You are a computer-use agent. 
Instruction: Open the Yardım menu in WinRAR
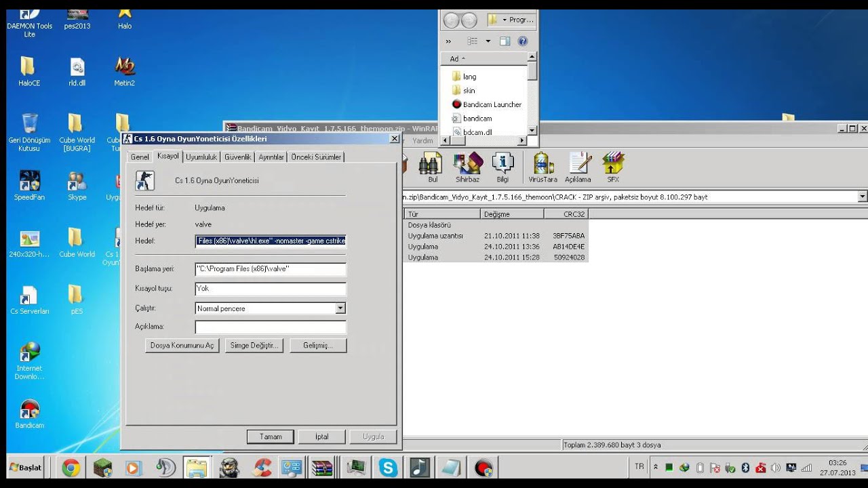(422, 141)
